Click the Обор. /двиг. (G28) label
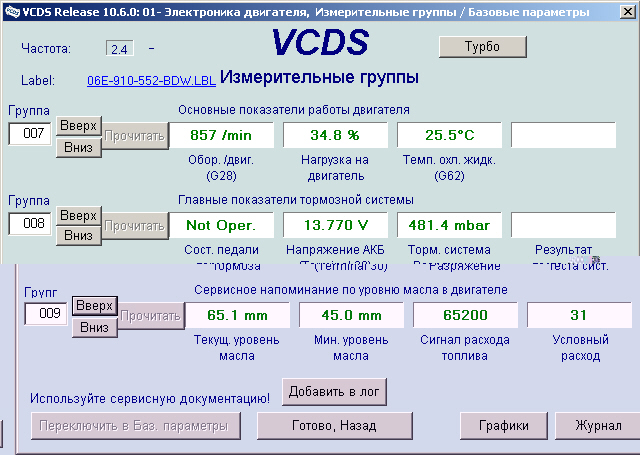This screenshot has height=455, width=640. [221, 168]
